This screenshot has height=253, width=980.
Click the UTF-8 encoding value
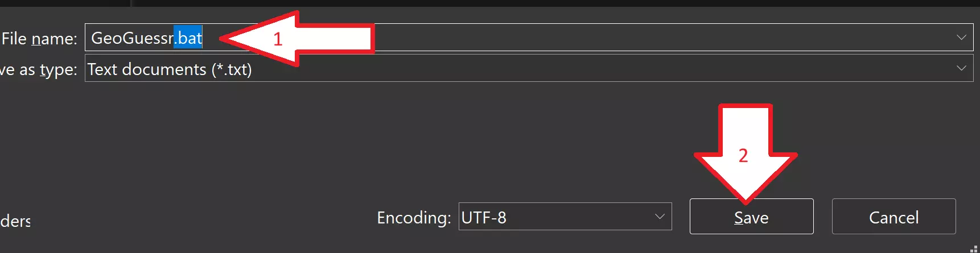click(484, 217)
